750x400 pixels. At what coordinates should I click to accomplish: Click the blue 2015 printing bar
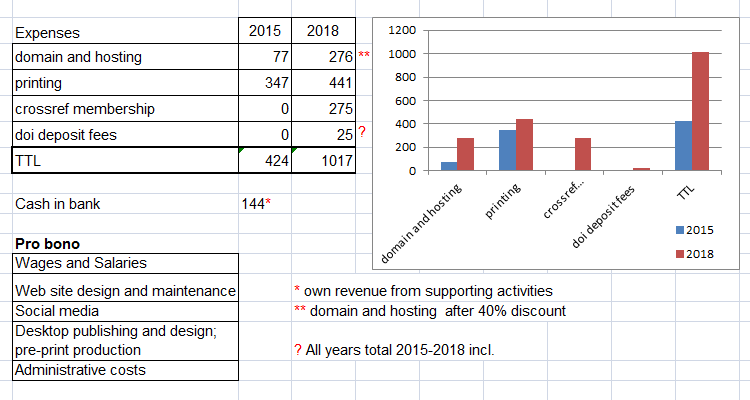(507, 150)
